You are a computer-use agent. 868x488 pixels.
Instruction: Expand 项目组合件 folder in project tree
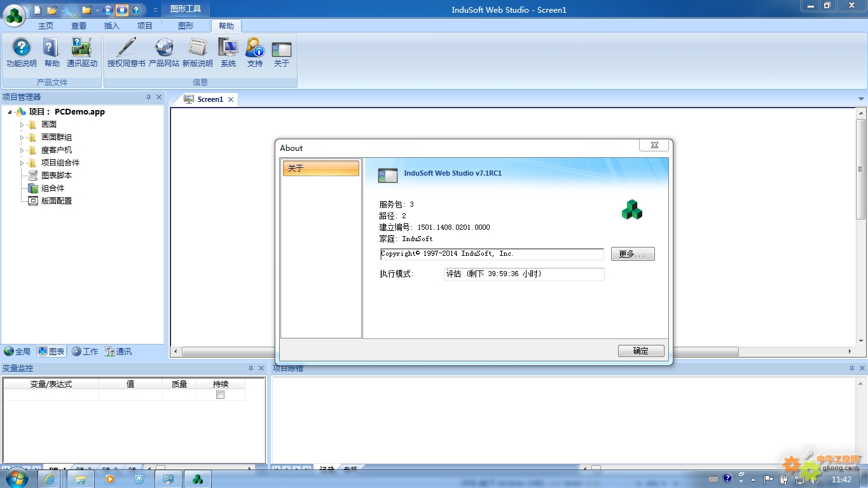[22, 163]
